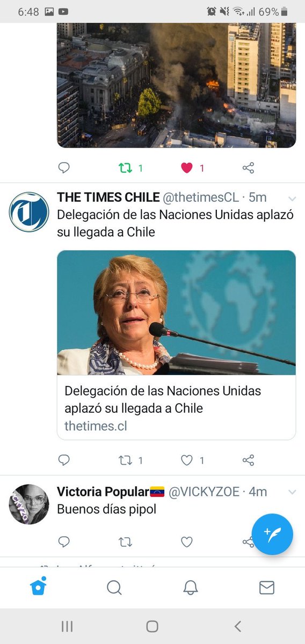Share the fire photo tweet

click(248, 168)
